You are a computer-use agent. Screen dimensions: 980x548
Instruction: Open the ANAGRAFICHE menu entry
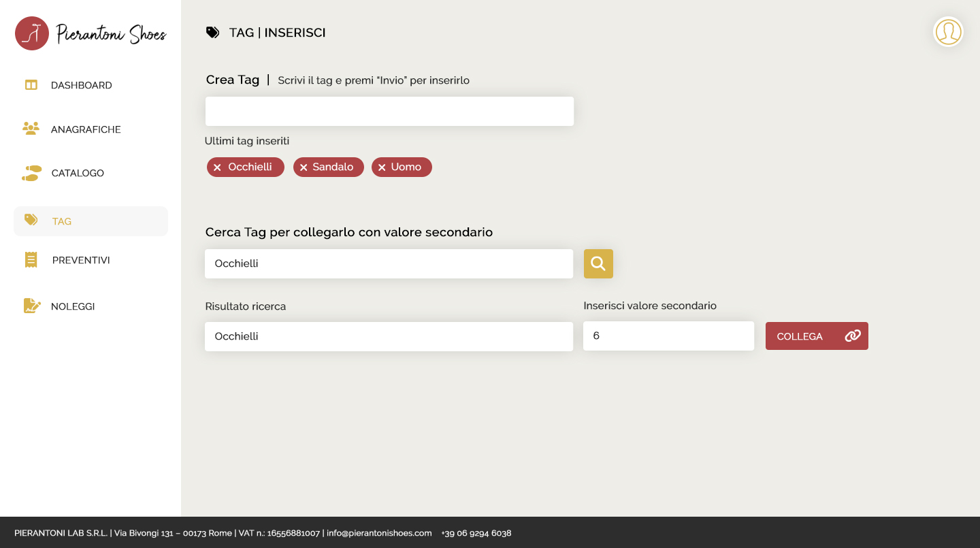click(x=86, y=129)
